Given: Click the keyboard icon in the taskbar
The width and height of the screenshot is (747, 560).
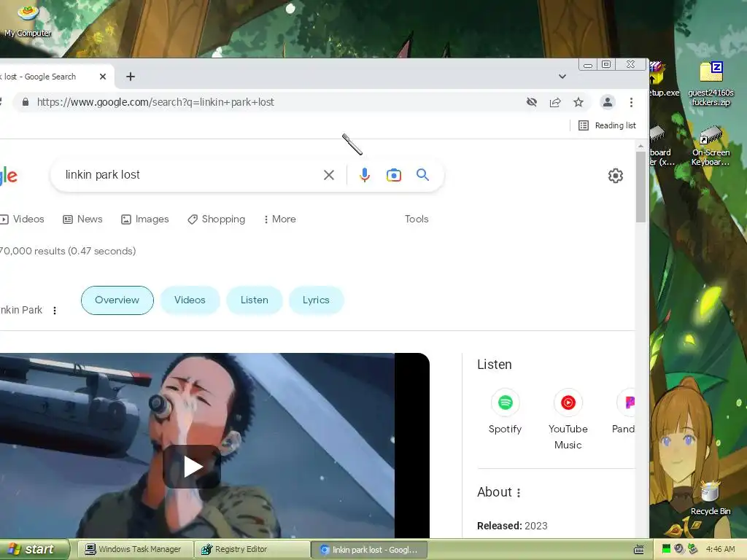Looking at the screenshot, I should click(639, 550).
